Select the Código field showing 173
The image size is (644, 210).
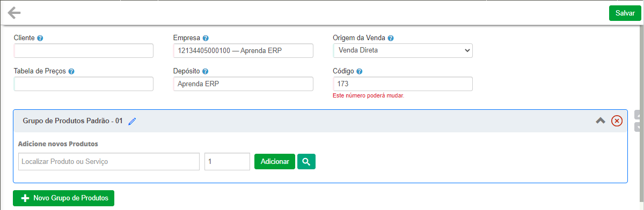(403, 84)
